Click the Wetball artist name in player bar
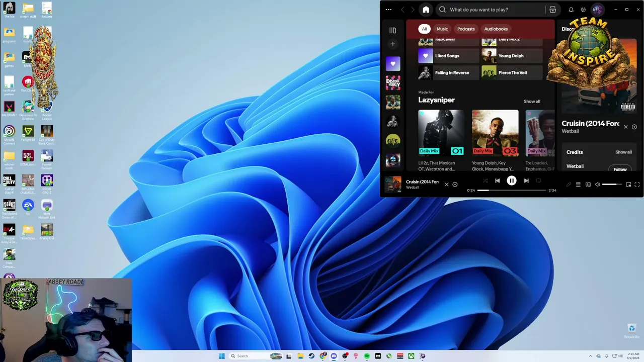The image size is (644, 362). 413,188
